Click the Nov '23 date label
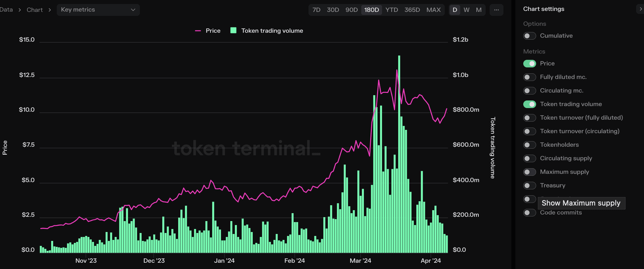644x269 pixels. [86, 261]
